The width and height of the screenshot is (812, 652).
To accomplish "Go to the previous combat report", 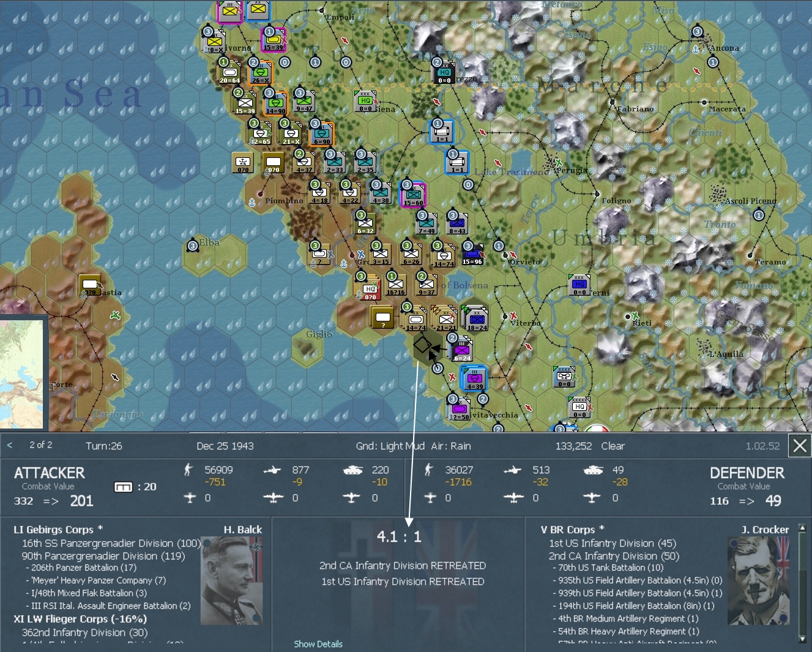I will [9, 445].
